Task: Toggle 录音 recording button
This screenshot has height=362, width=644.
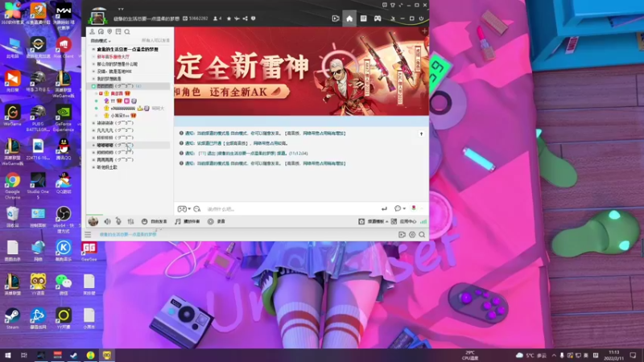Action: pos(217,222)
